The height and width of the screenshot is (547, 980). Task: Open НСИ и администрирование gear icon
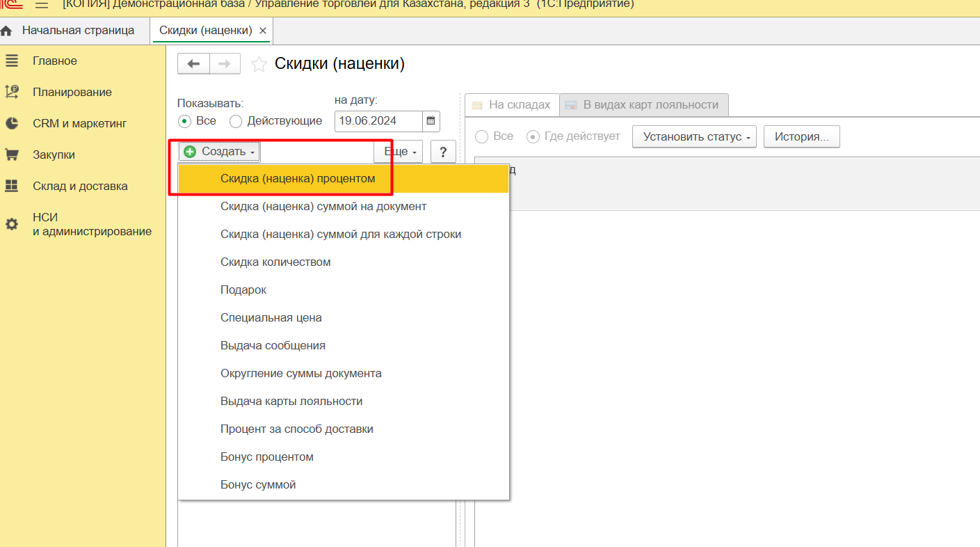click(11, 225)
